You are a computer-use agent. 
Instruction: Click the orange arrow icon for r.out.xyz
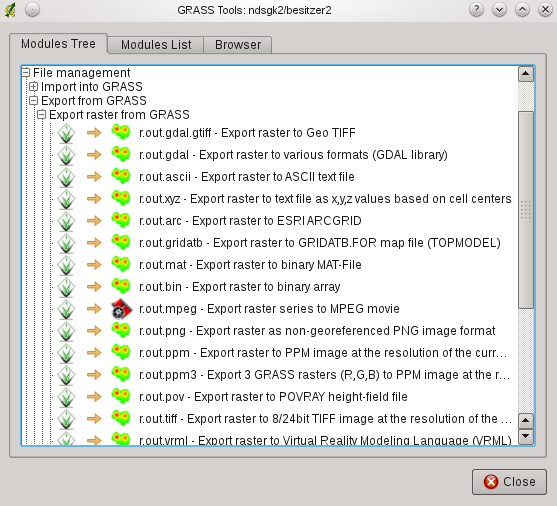[x=94, y=199]
